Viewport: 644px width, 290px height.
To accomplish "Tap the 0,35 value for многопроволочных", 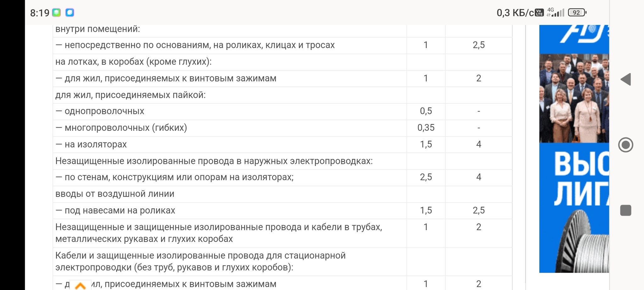I will 426,128.
